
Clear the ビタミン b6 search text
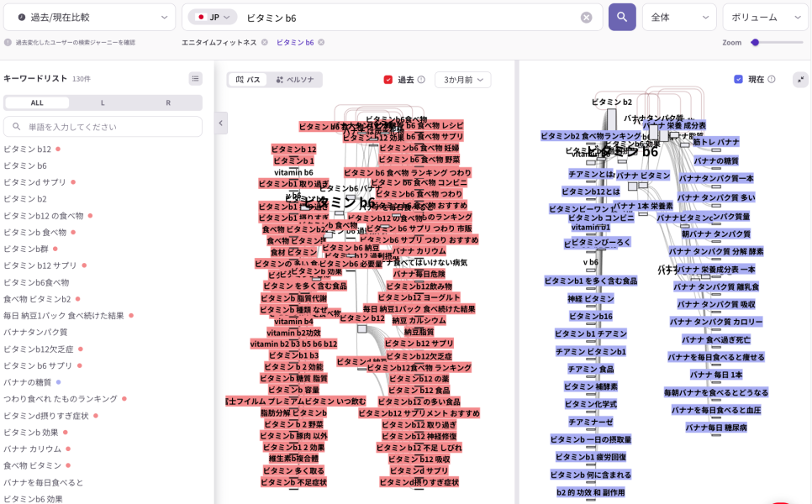pyautogui.click(x=586, y=18)
